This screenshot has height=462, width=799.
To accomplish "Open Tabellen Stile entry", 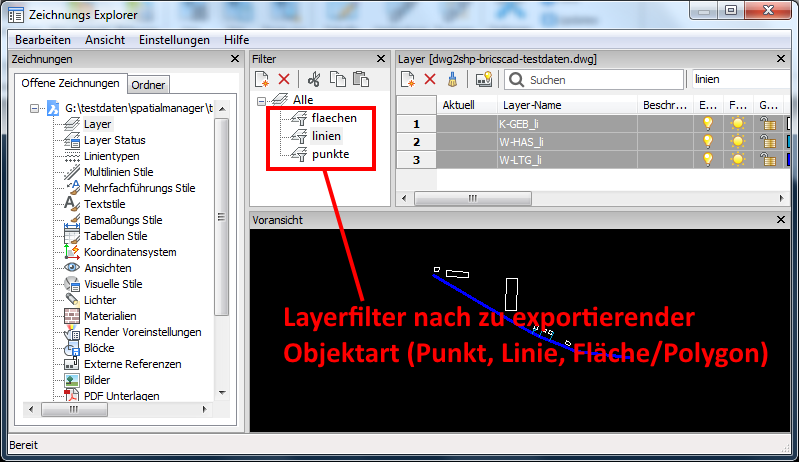I will [x=116, y=236].
